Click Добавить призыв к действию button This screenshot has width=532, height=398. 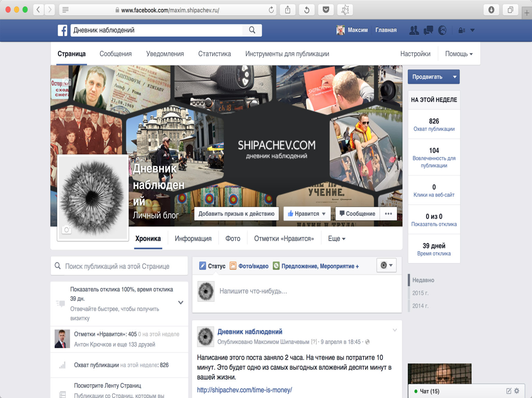pos(237,214)
